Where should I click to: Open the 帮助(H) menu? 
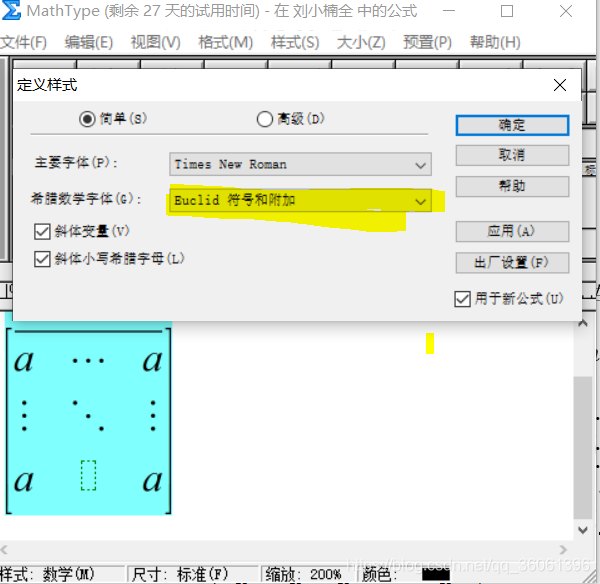[495, 42]
